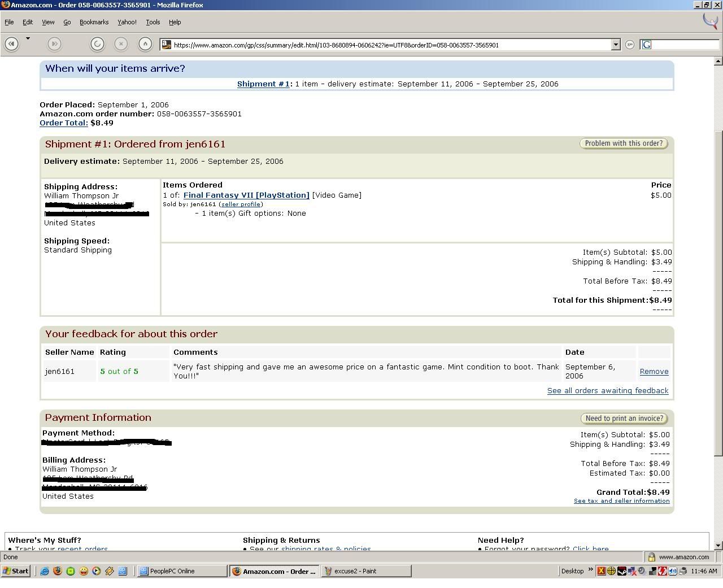Click the 5 out of 5 rating text
Image resolution: width=723 pixels, height=588 pixels.
pos(119,371)
